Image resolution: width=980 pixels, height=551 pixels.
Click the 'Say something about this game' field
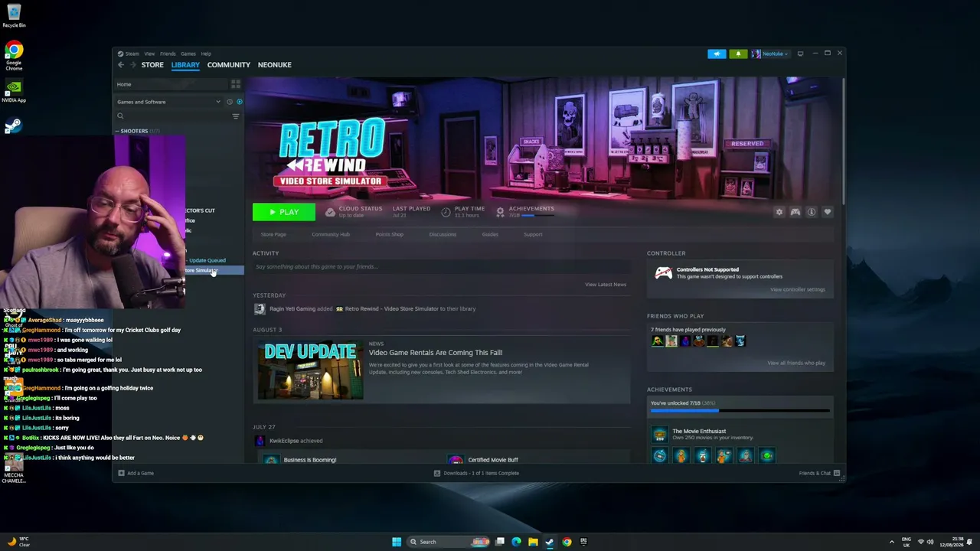(441, 267)
